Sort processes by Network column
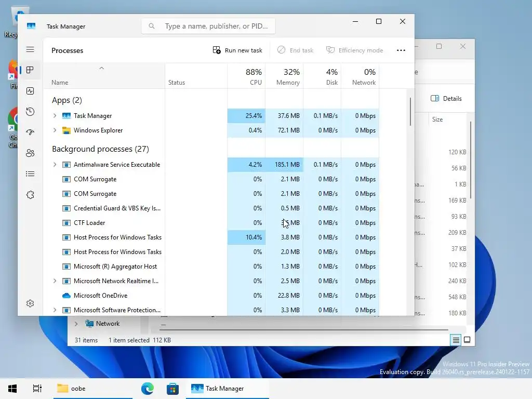This screenshot has height=399, width=532. point(361,76)
